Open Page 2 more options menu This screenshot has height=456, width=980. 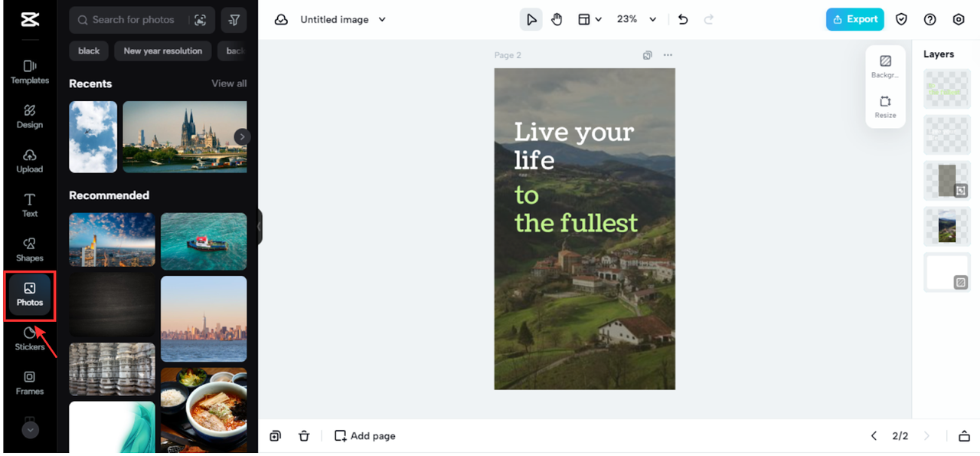tap(668, 55)
